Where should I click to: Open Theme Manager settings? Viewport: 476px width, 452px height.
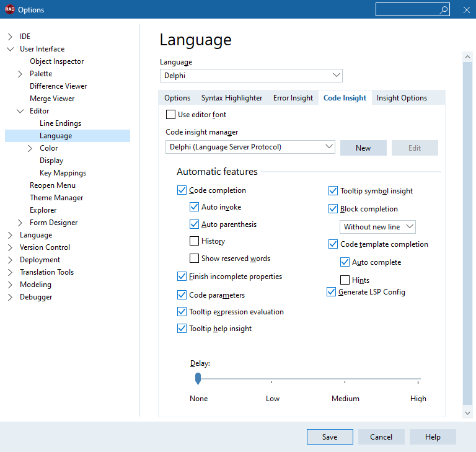pos(56,198)
